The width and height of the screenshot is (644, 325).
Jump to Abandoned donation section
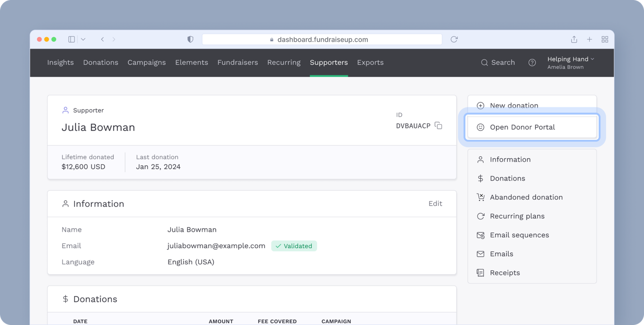pyautogui.click(x=526, y=197)
